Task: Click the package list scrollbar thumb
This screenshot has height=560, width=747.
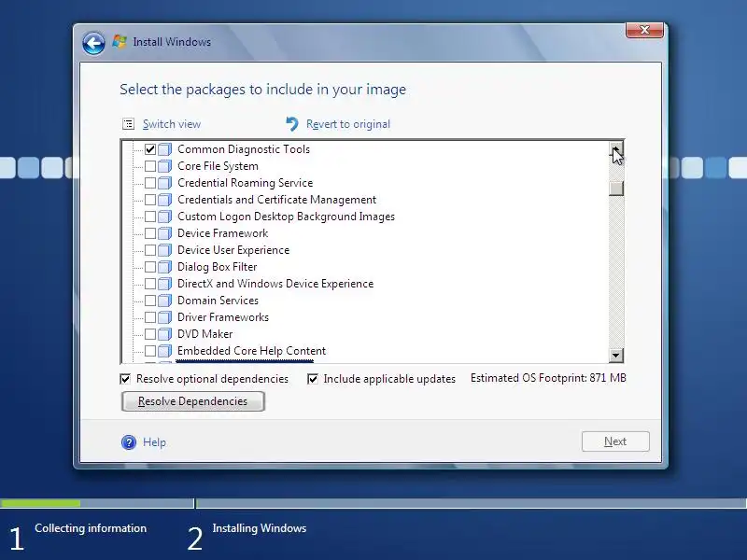Action: [616, 189]
